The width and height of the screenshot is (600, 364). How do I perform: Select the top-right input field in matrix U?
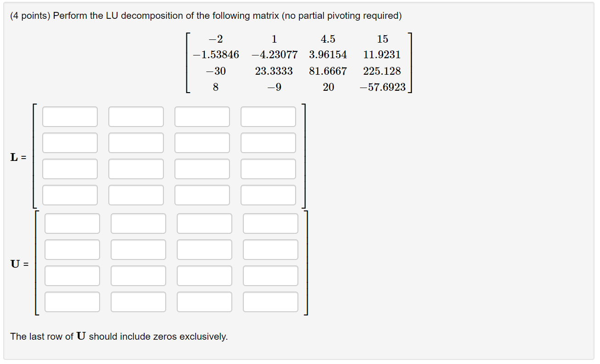coord(270,224)
